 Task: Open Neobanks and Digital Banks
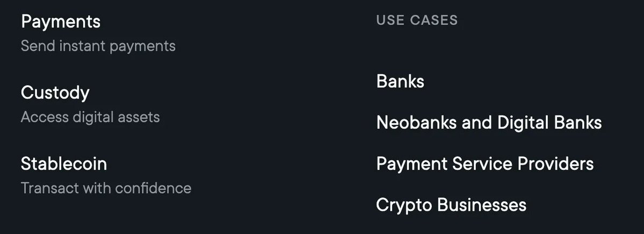[489, 123]
